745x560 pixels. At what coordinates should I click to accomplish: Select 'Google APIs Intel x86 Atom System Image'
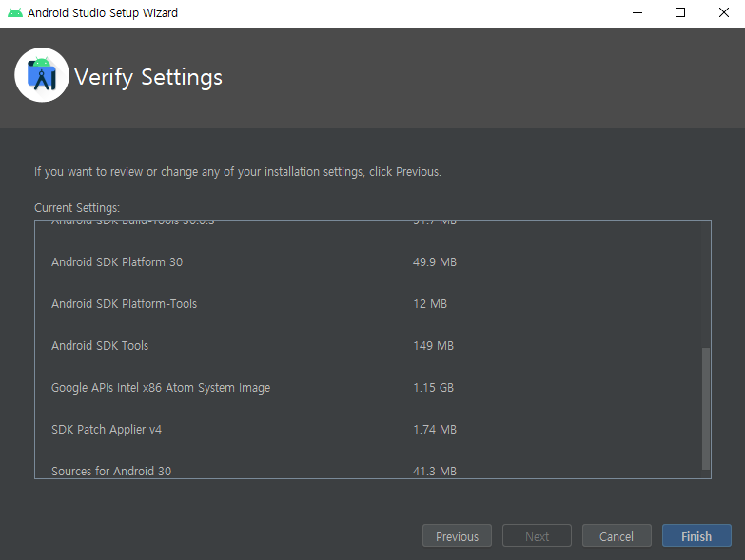[161, 388]
